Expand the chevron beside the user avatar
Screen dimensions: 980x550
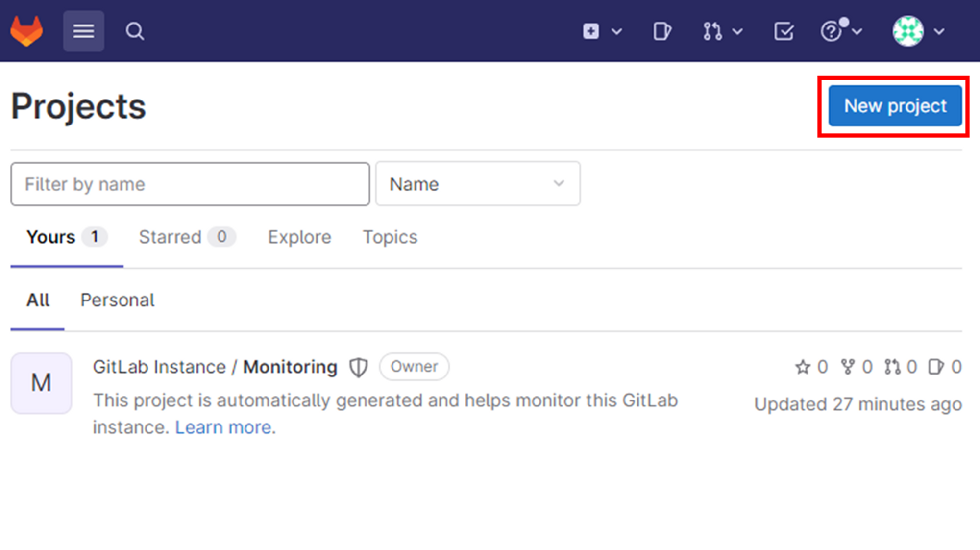[939, 31]
